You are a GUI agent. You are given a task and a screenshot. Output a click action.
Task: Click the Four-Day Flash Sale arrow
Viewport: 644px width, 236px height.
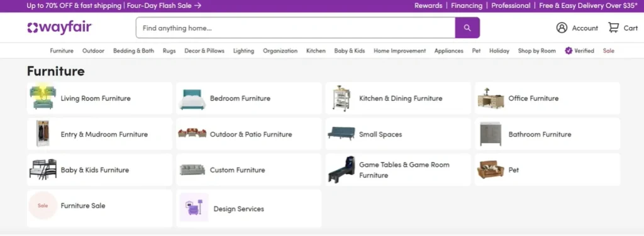click(x=198, y=6)
